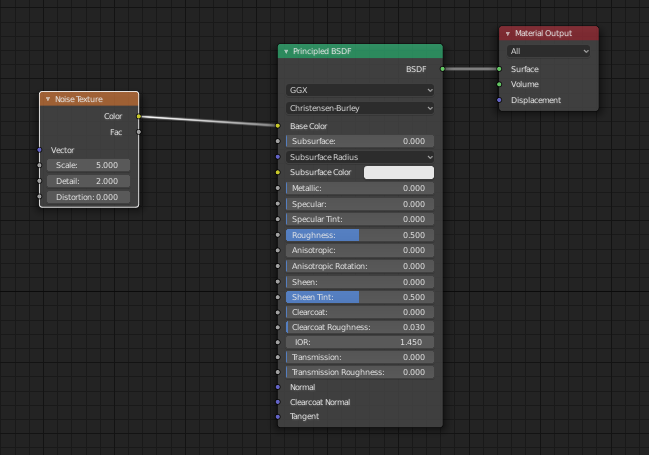Open the Subsurface Radius dropdown
Image resolution: width=649 pixels, height=455 pixels.
point(360,157)
